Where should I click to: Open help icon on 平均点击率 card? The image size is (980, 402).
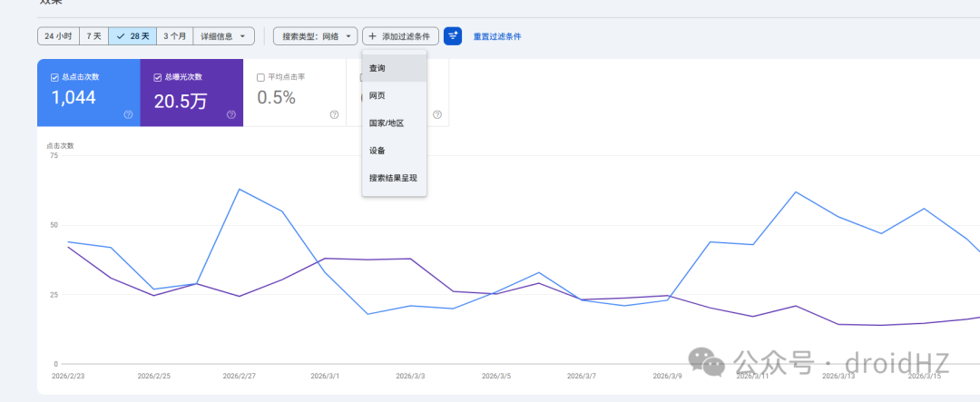click(334, 114)
